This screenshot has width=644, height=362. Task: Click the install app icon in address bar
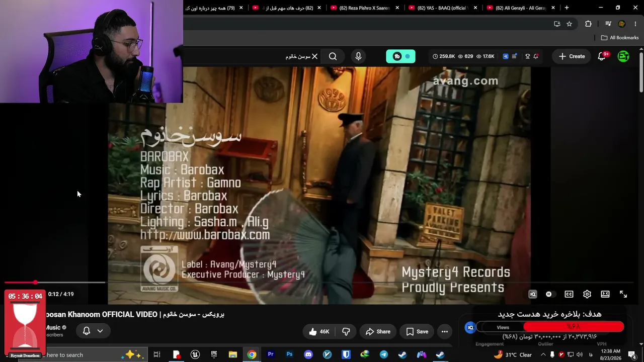pos(557,24)
